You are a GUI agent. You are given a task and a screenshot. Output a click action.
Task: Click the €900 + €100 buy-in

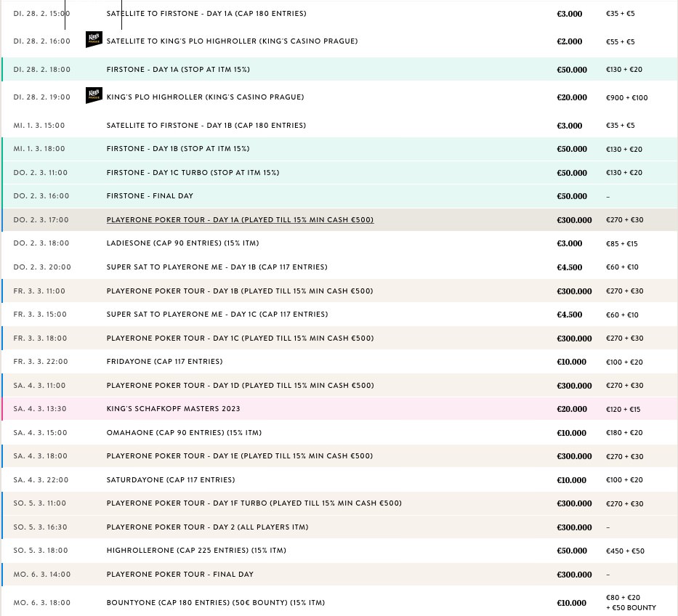(626, 98)
